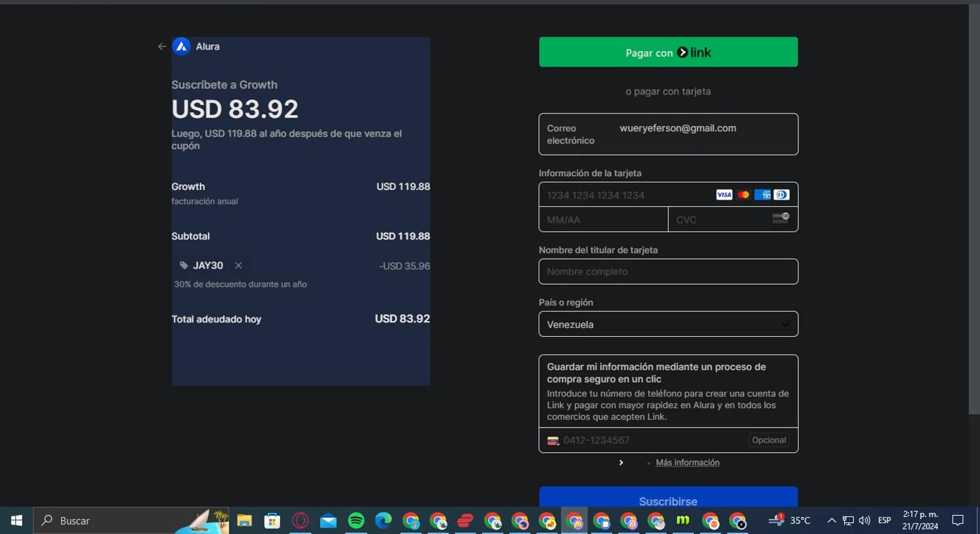The width and height of the screenshot is (980, 534).
Task: Click the Mastercard logo
Action: click(x=743, y=195)
